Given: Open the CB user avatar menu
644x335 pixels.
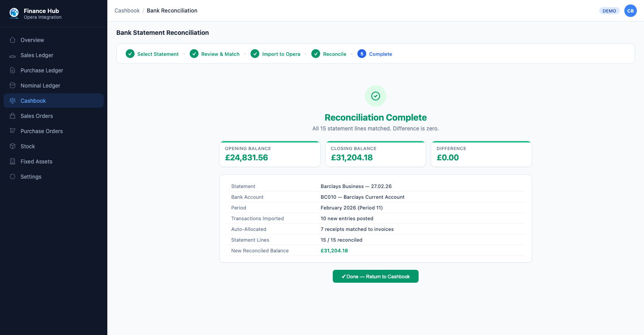Looking at the screenshot, I should click(x=631, y=11).
